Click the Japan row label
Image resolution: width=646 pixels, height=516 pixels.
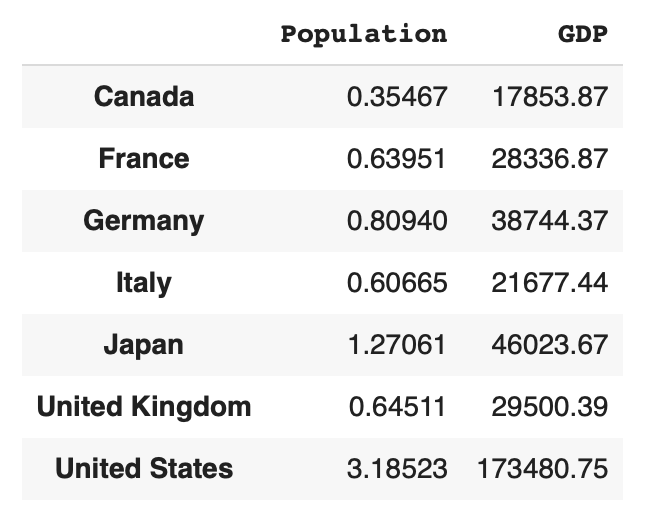tap(144, 345)
